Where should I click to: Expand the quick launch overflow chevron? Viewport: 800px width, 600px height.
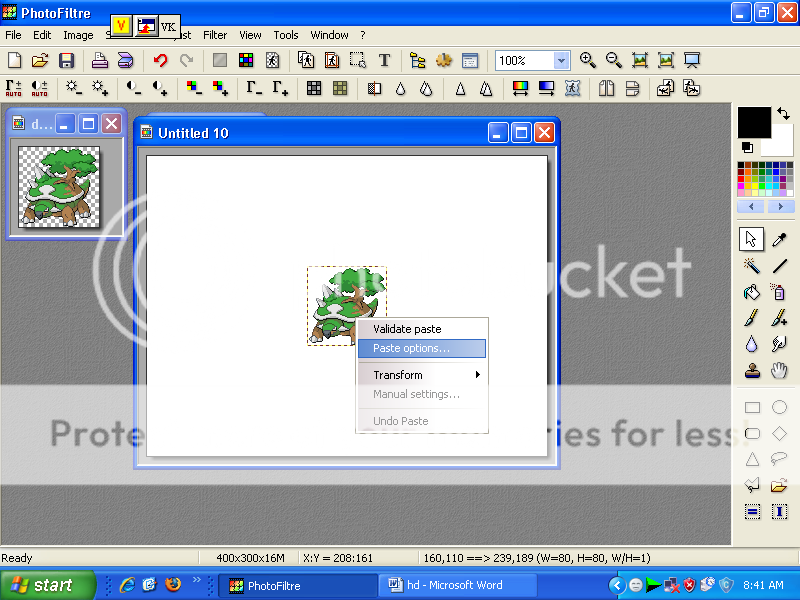pyautogui.click(x=196, y=580)
